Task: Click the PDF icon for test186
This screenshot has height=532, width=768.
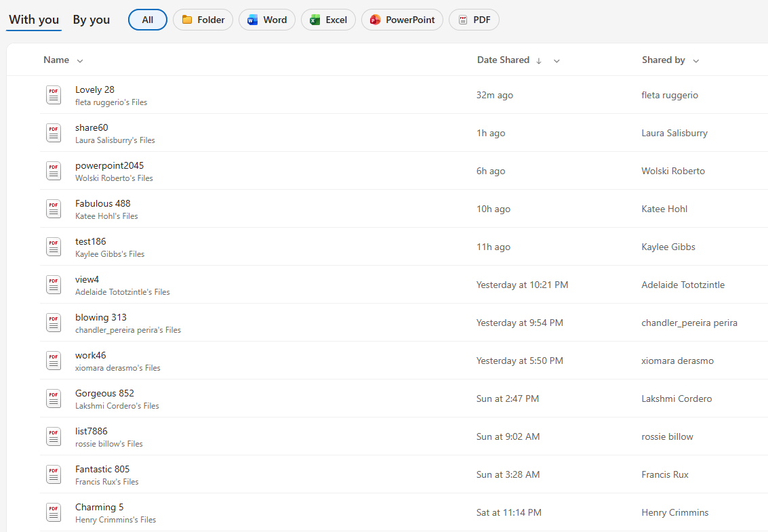Action: pyautogui.click(x=54, y=247)
